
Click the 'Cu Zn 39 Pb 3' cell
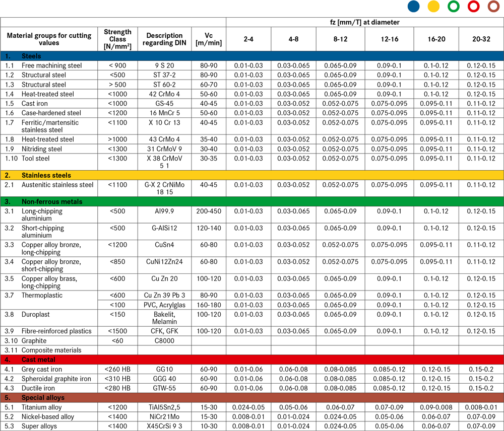tap(165, 295)
